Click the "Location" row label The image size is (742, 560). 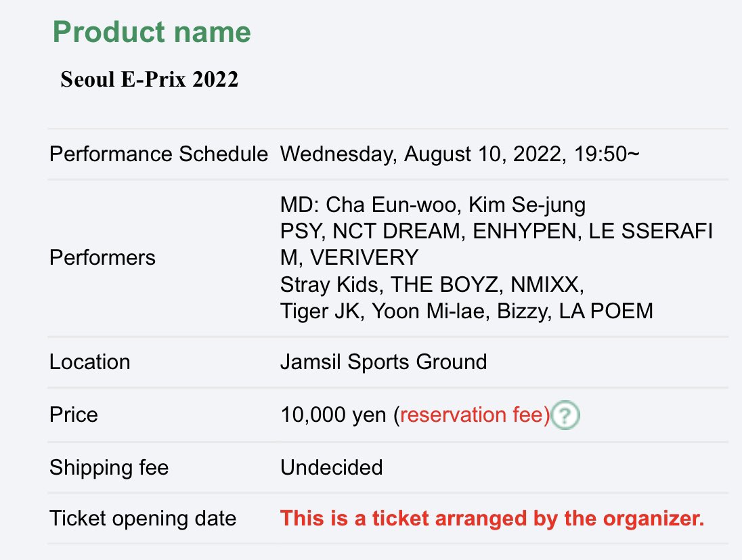(89, 362)
